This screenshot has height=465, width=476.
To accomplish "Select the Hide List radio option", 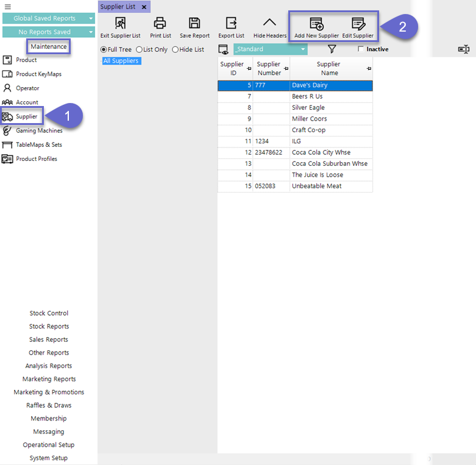I will tap(176, 49).
